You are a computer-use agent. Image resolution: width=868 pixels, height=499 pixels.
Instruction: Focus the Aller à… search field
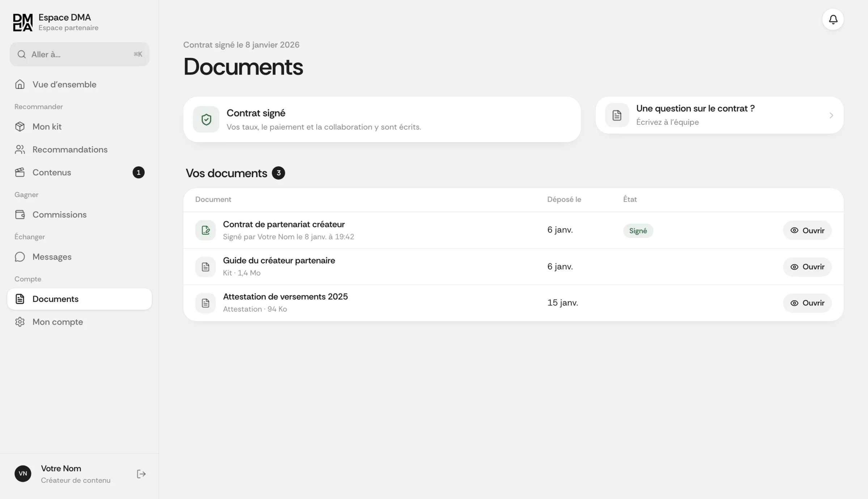(80, 54)
